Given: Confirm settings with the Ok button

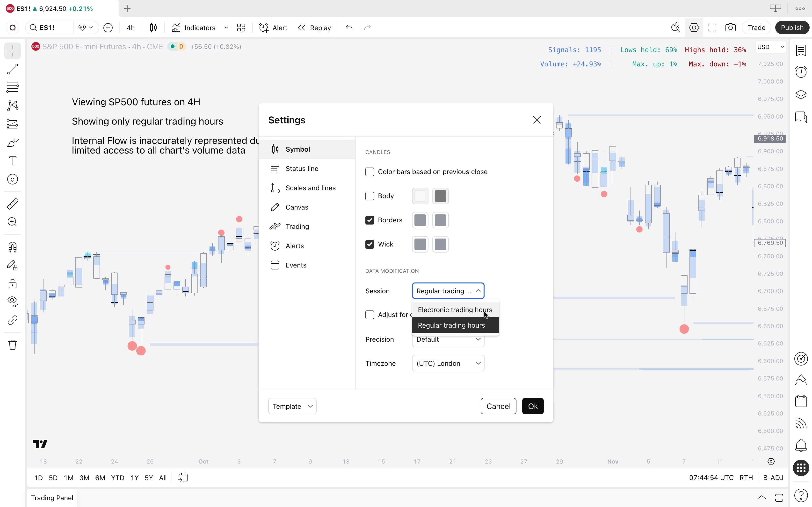Looking at the screenshot, I should point(532,406).
